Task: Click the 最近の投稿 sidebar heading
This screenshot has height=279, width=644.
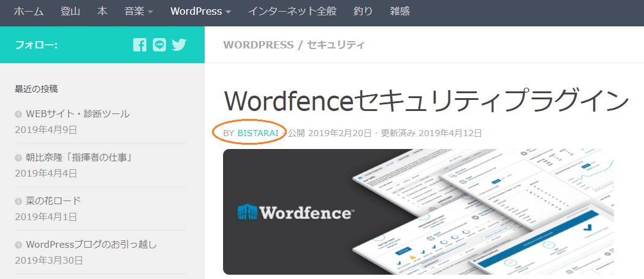Action: tap(36, 89)
